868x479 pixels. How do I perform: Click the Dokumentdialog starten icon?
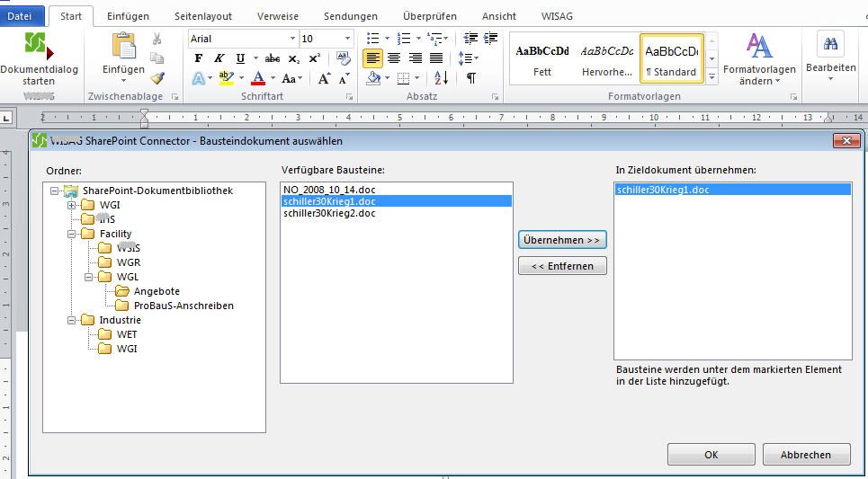37,45
